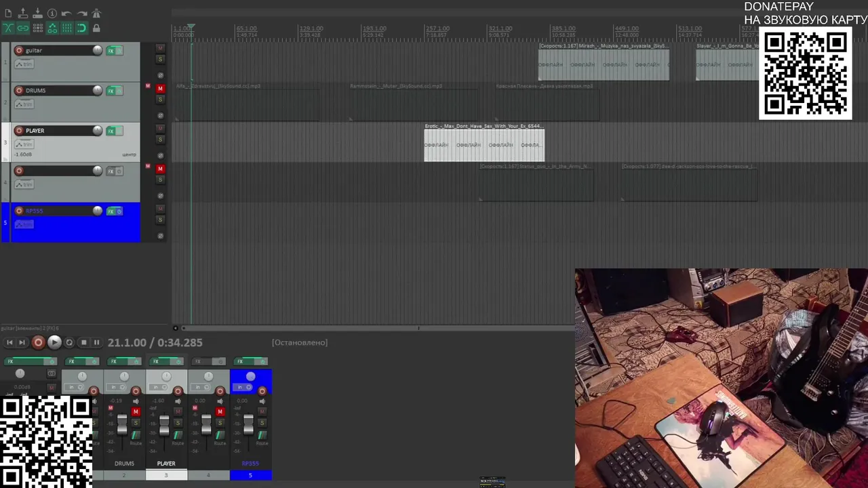Adjust the guitar track volume knob
Viewport: 868px width, 488px height.
[x=98, y=50]
